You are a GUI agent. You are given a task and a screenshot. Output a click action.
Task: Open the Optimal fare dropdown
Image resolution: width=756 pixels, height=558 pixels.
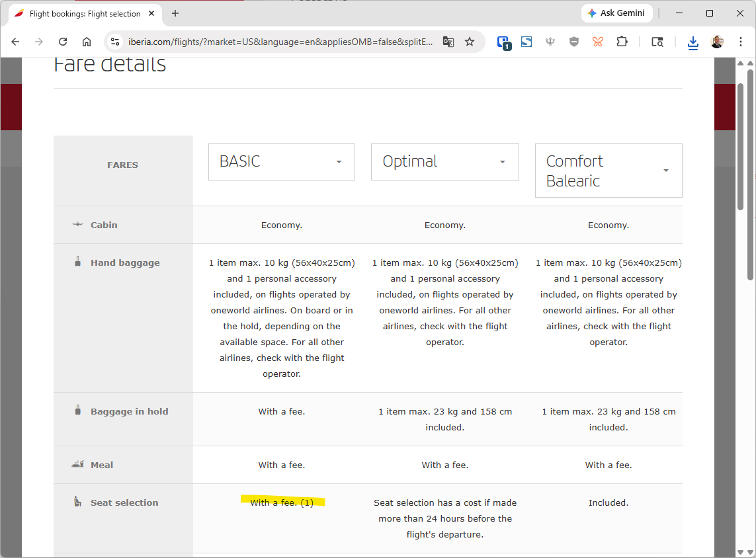click(x=444, y=162)
